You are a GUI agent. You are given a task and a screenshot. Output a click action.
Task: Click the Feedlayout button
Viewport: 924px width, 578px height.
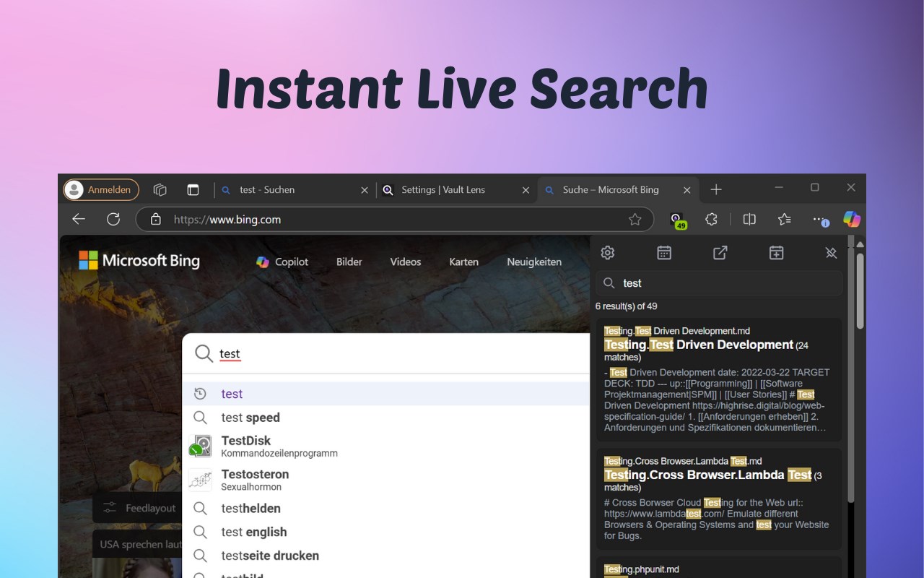click(138, 508)
